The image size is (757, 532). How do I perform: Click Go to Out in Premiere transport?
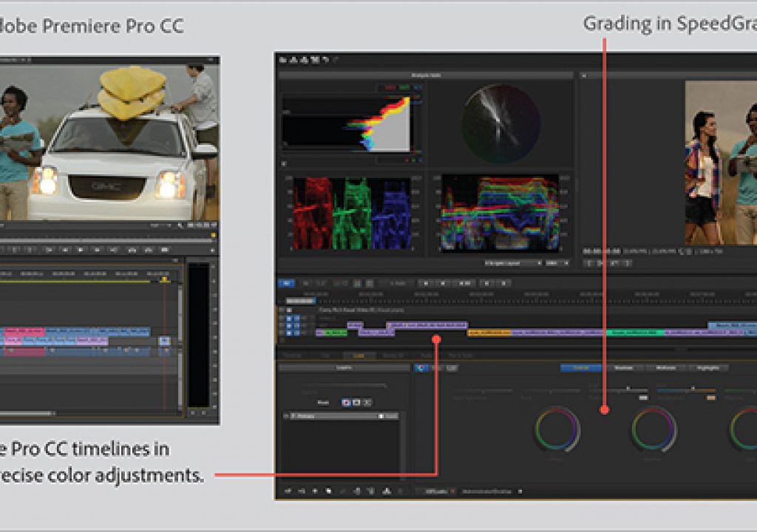(113, 250)
